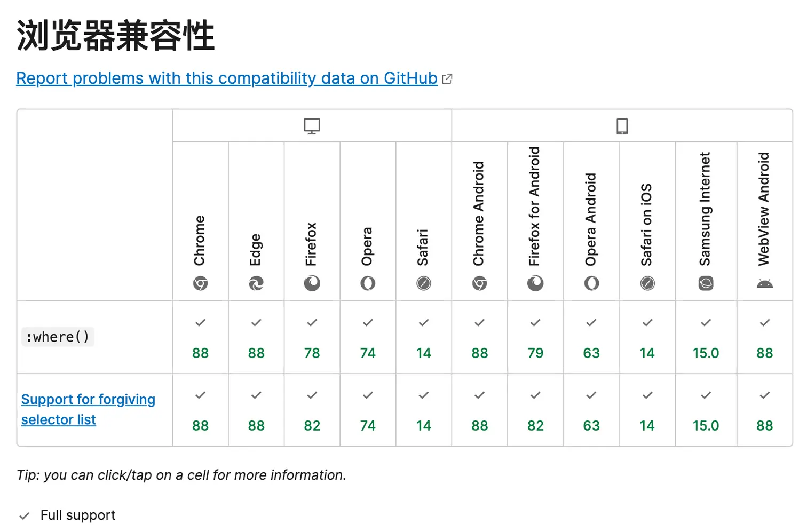This screenshot has width=807, height=532.
Task: Open the GitHub compatibility report link
Action: pos(227,78)
